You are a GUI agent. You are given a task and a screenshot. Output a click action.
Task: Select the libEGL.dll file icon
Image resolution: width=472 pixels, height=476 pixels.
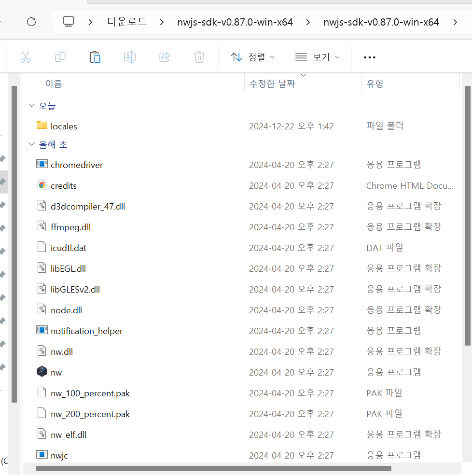pyautogui.click(x=42, y=268)
